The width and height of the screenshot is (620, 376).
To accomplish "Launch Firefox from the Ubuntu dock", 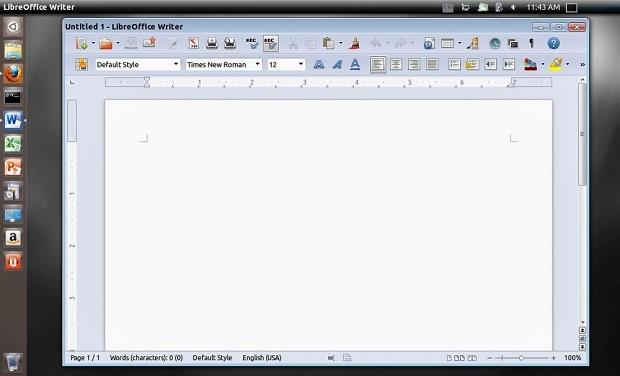I will [13, 73].
